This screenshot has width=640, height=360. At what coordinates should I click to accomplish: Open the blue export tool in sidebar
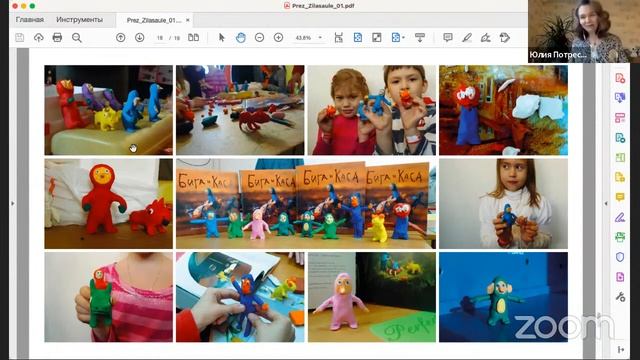(620, 98)
